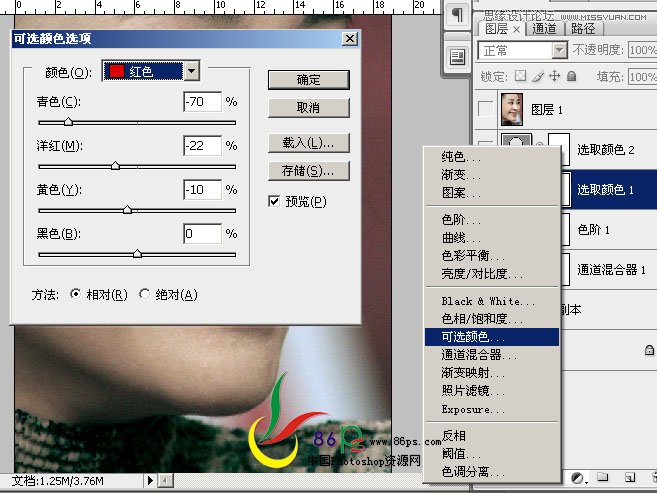Click the 洋红 value field -22
657x493 pixels.
click(202, 145)
